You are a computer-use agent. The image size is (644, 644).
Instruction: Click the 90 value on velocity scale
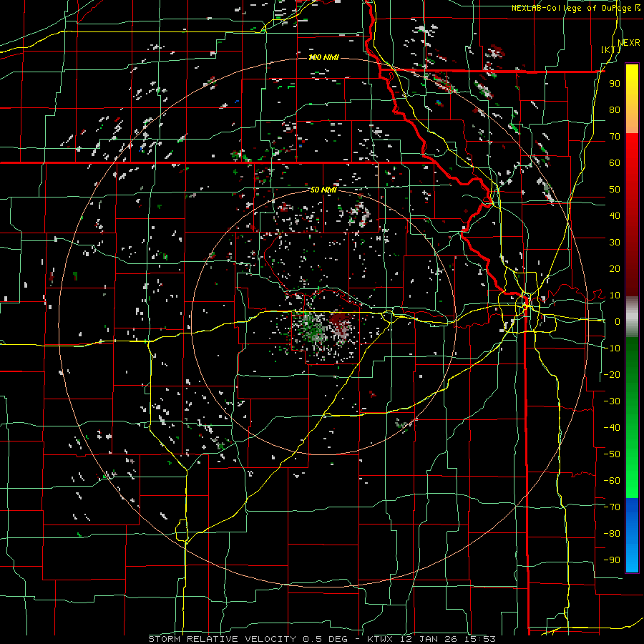coord(615,84)
